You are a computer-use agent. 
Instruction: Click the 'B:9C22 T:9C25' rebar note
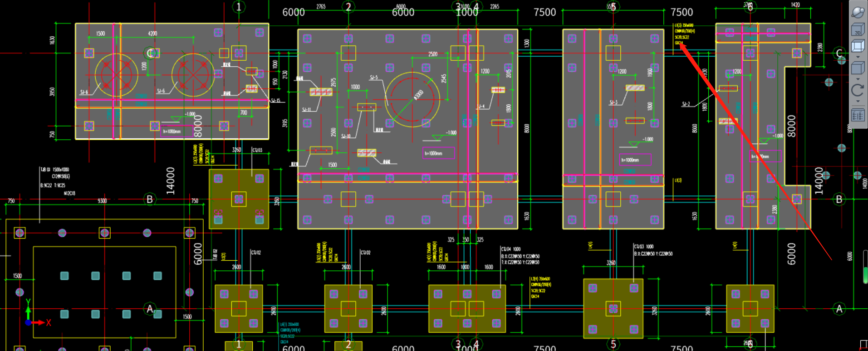[53, 185]
